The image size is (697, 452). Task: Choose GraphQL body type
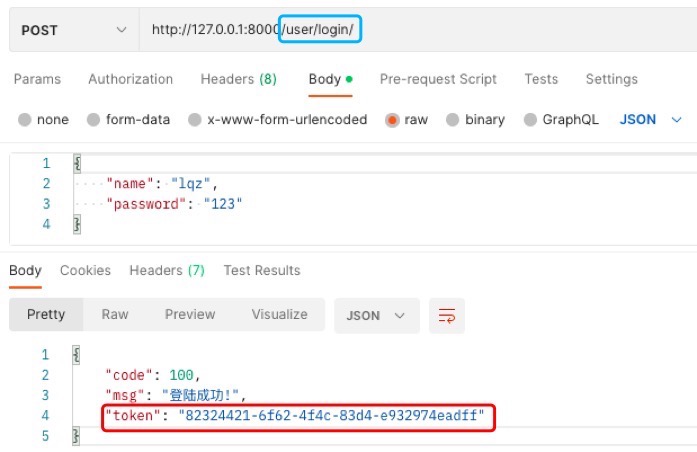pyautogui.click(x=531, y=120)
